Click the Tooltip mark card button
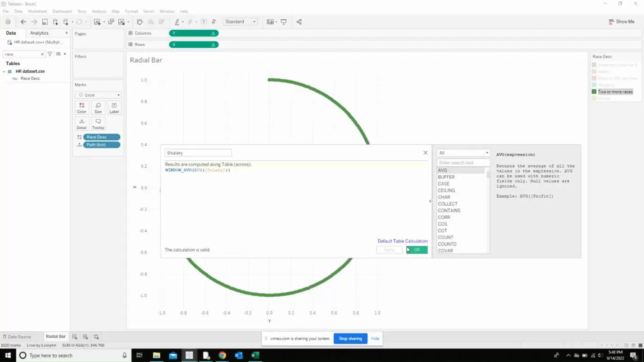The height and width of the screenshot is (362, 644). (x=98, y=124)
